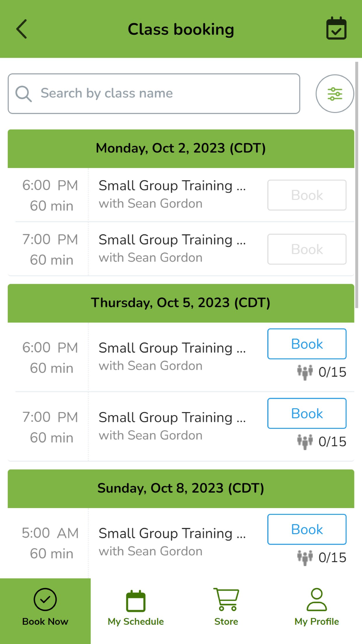Viewport: 362px width, 644px height.
Task: Open the class filter options
Action: pos(335,94)
